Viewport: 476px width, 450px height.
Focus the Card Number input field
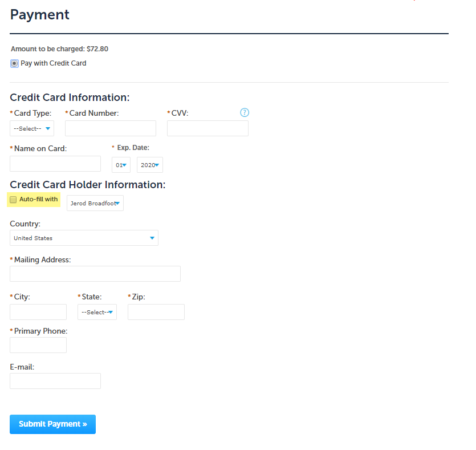[x=111, y=128]
